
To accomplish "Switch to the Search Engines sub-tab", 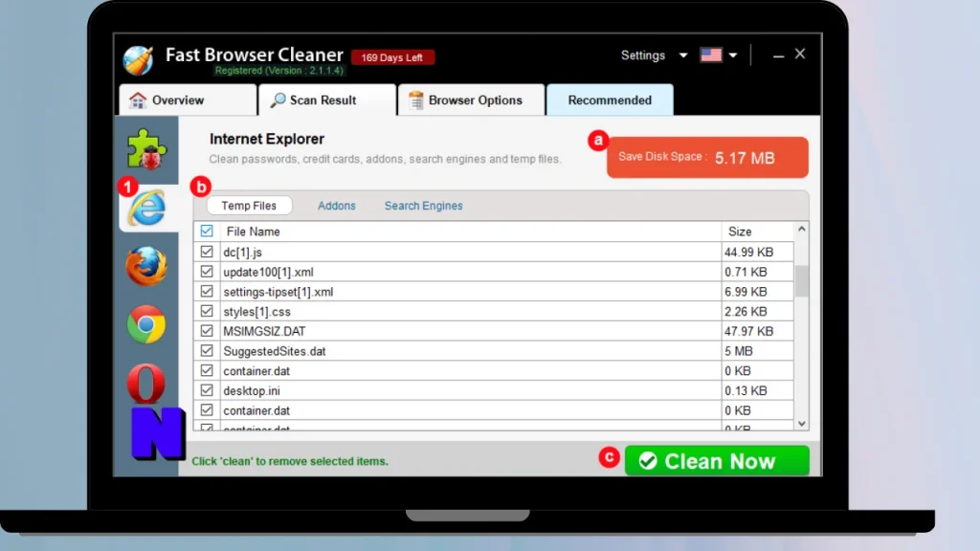I will tap(423, 206).
